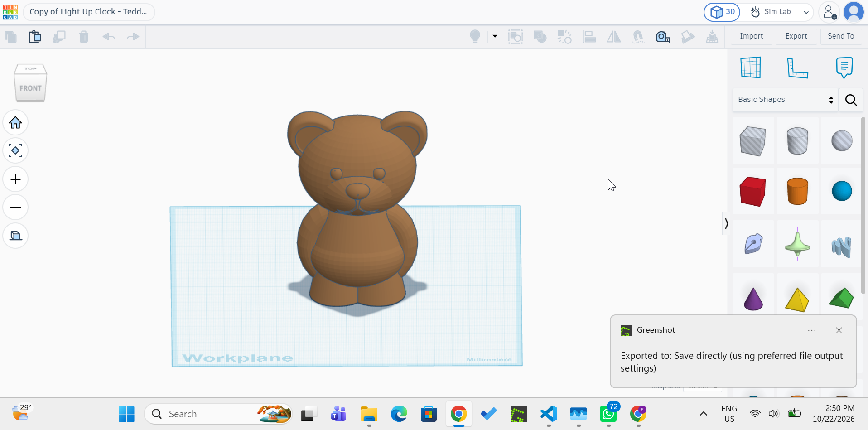Click the Mirror tool icon
The width and height of the screenshot is (868, 430).
click(614, 37)
